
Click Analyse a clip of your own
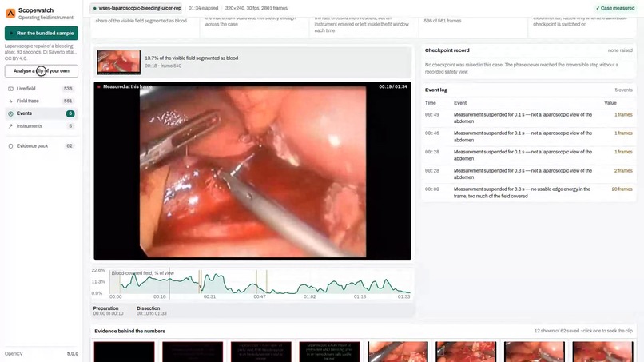41,70
